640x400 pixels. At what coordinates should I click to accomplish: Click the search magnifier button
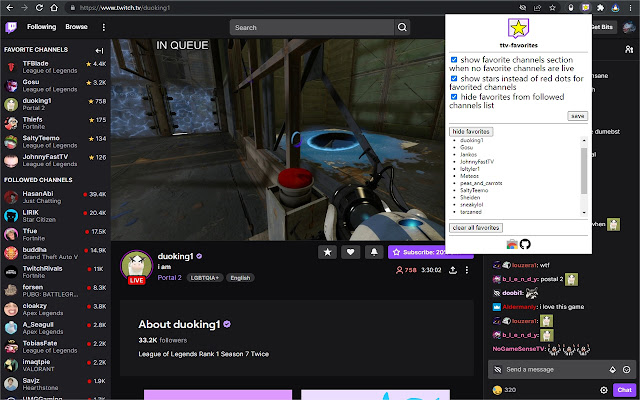402,27
